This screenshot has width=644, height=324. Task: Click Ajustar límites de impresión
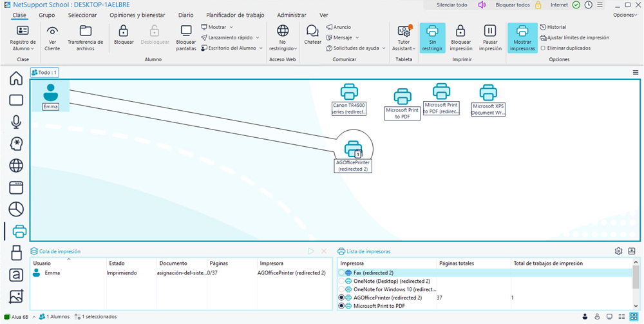pos(574,37)
